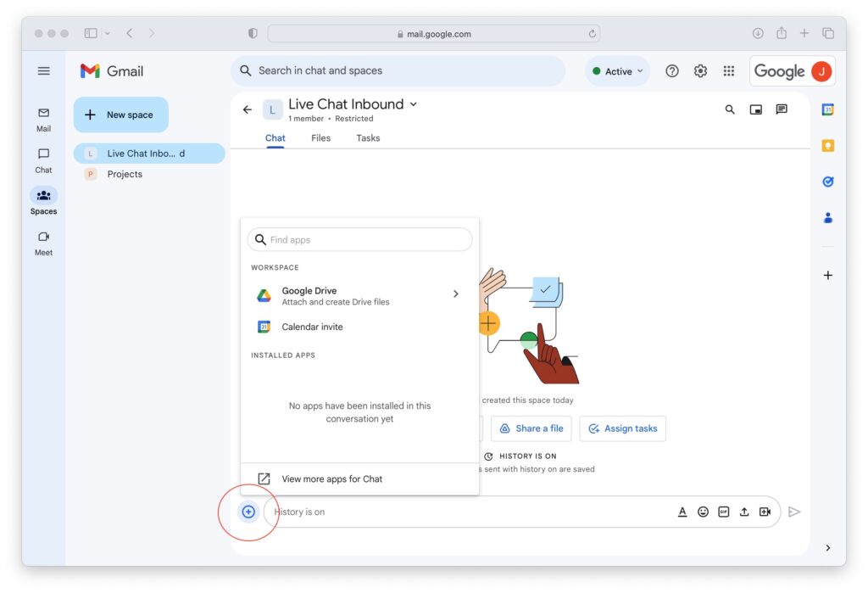Go to Mail in the left sidebar
The width and height of the screenshot is (868, 593).
44,120
